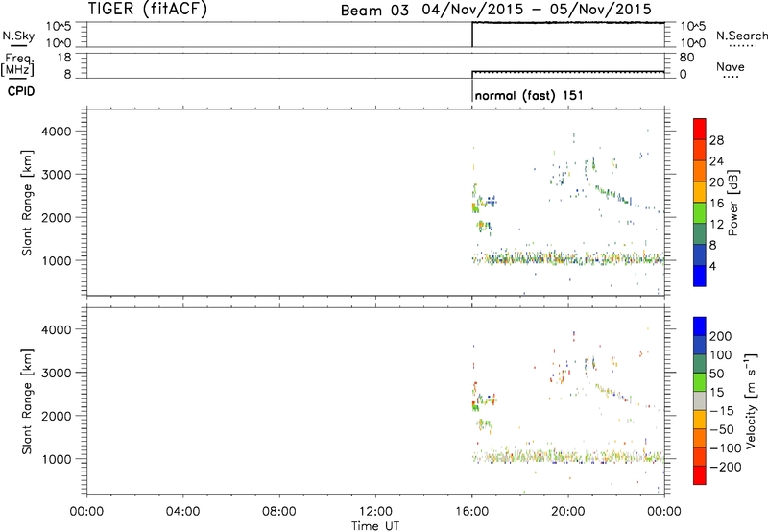Viewport: 768px width, 532px height.
Task: Click the "80" Nave axis tick label
Action: pyautogui.click(x=686, y=58)
